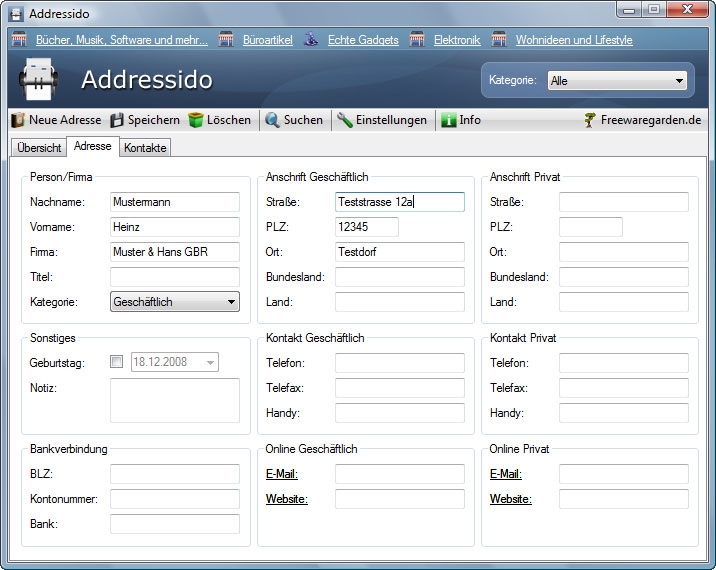This screenshot has width=716, height=570.
Task: Switch to the Übersicht tab
Action: coord(40,148)
